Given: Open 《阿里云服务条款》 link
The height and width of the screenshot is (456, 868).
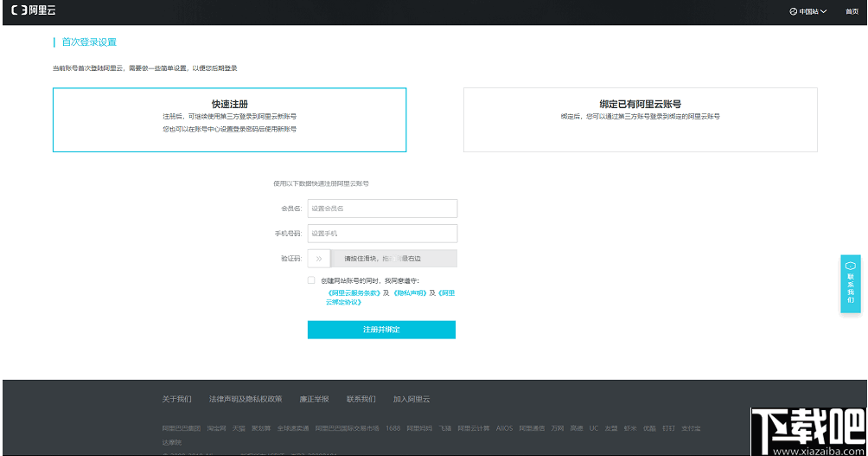Looking at the screenshot, I should pyautogui.click(x=354, y=293).
